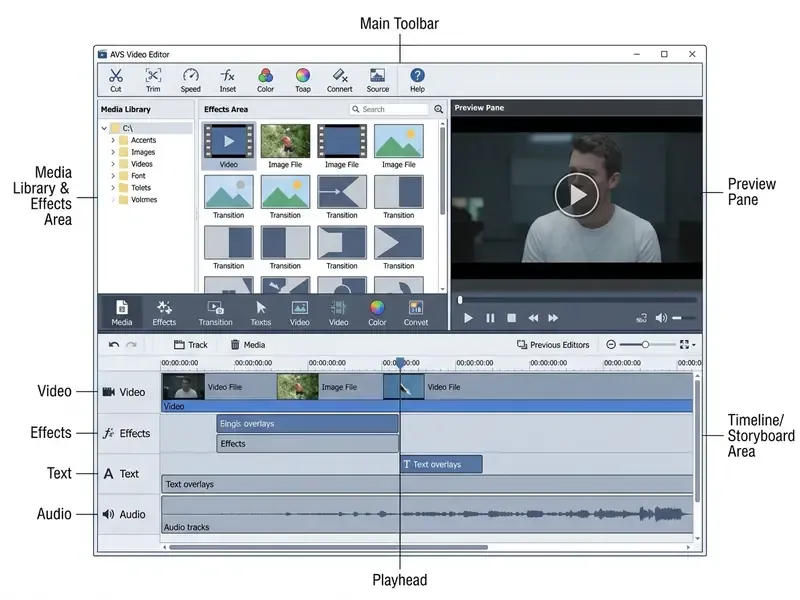Viewport: 800px width, 600px height.
Task: Click the large play overlay on preview
Action: coord(577,195)
